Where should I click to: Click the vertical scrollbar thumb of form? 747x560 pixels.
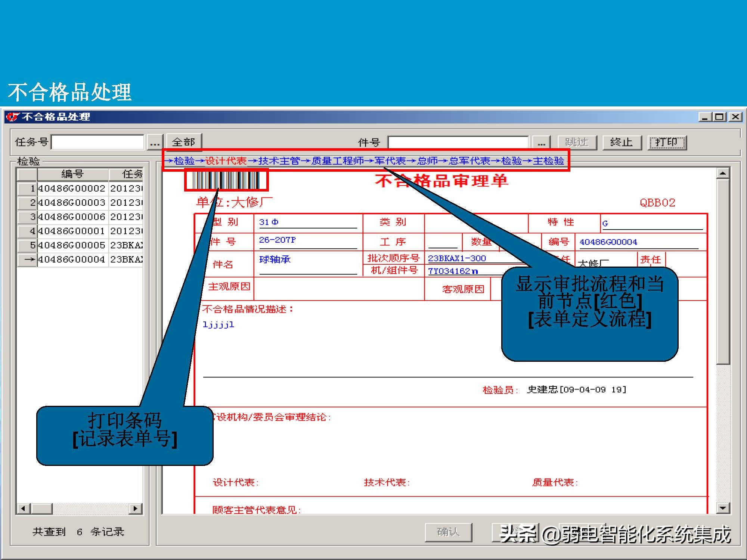723,272
